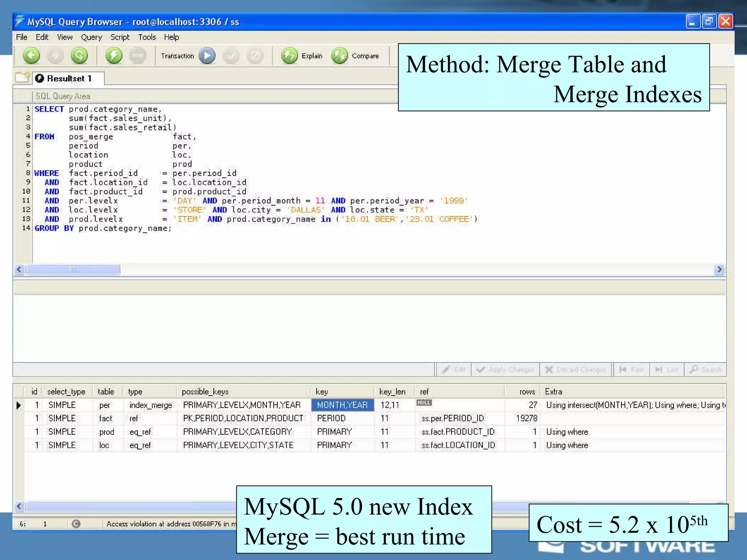The width and height of the screenshot is (747, 560).
Task: Click the Access violation status message
Action: (171, 524)
